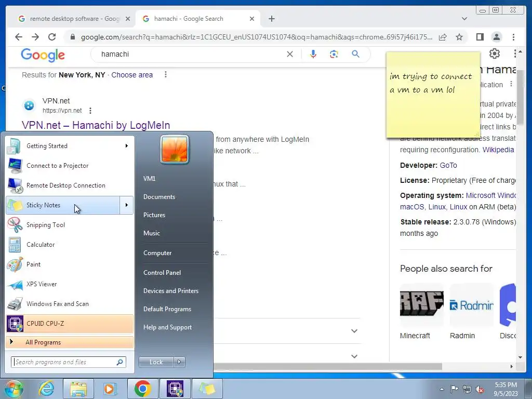
Task: Open Documents from Start menu
Action: point(159,197)
